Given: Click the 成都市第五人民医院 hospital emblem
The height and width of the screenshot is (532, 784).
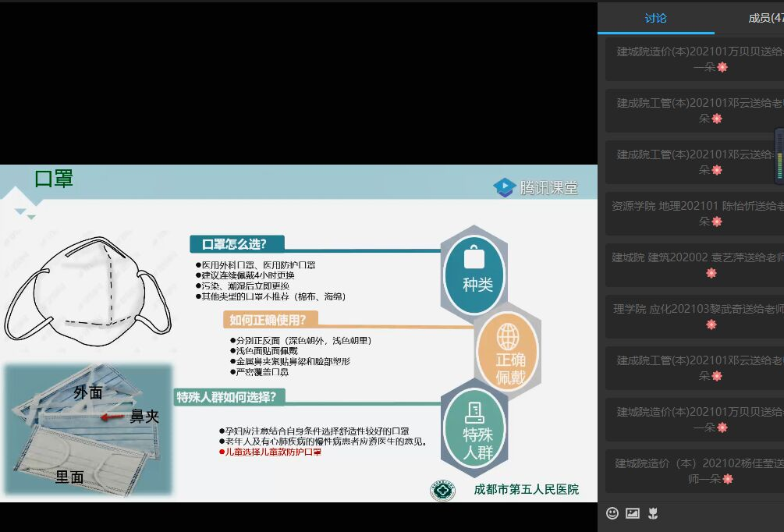Looking at the screenshot, I should (x=442, y=490).
